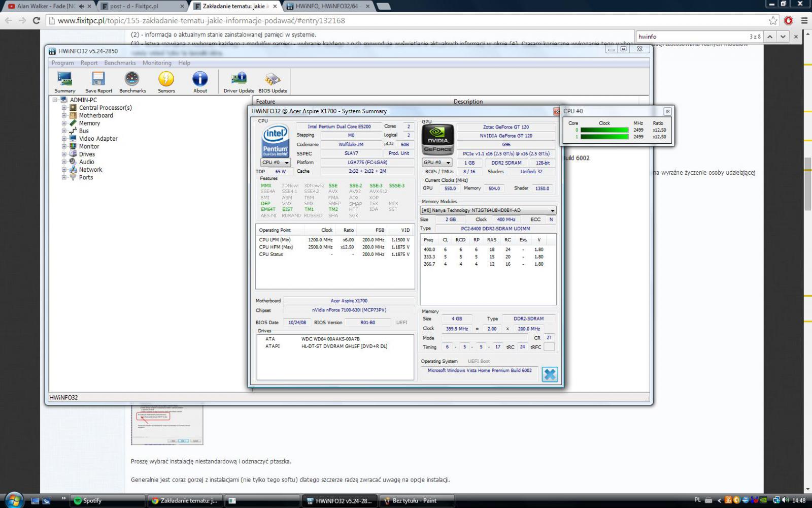The width and height of the screenshot is (812, 508).
Task: Open the GPU #0 selector dropdown
Action: (437, 163)
